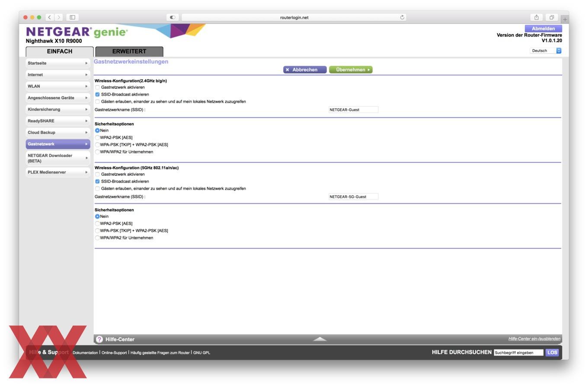Open the Dokumentation link
Screen dimensions: 588x387
[x=85, y=353]
